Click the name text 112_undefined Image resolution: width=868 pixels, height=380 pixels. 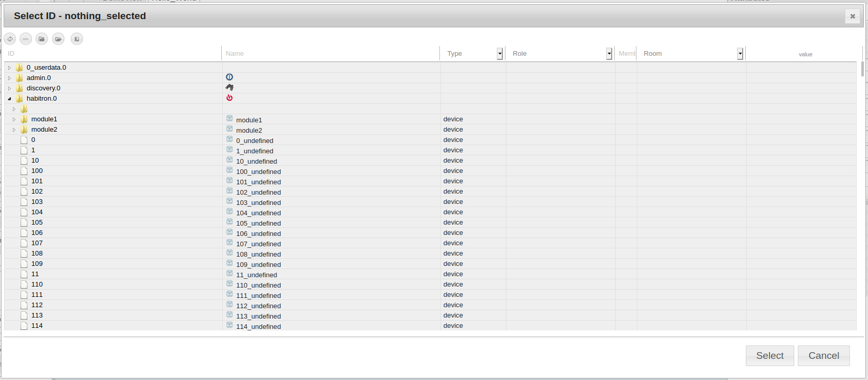(x=258, y=306)
